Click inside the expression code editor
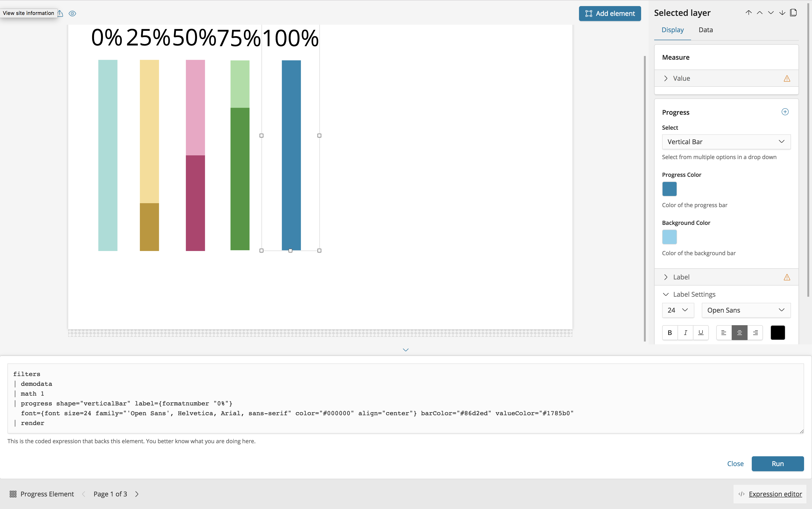 pos(404,397)
